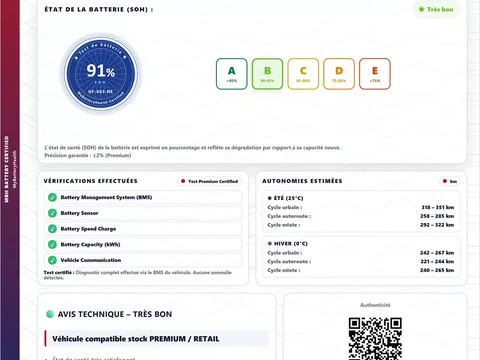Click the 'Vehicle Communication' row text
This screenshot has width=480, height=360.
pyautogui.click(x=91, y=260)
